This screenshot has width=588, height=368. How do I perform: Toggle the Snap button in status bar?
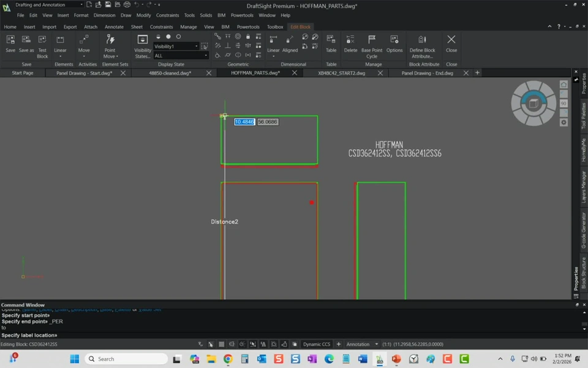tap(211, 344)
